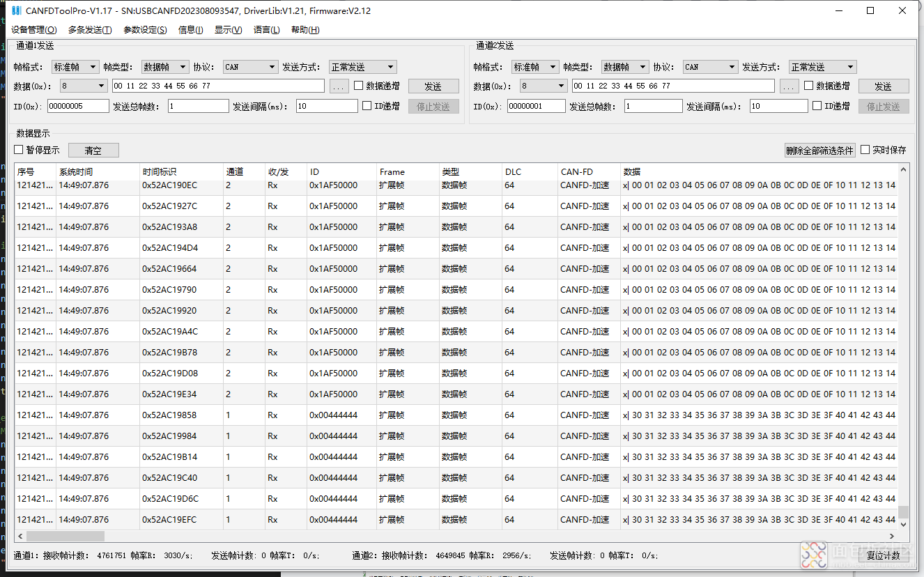
Task: Click the horizontal scrollbar thumb of data table
Action: pyautogui.click(x=66, y=537)
